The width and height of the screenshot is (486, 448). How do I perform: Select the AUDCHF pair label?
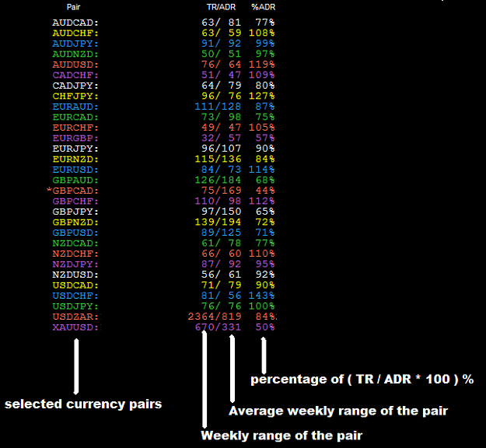pyautogui.click(x=75, y=33)
